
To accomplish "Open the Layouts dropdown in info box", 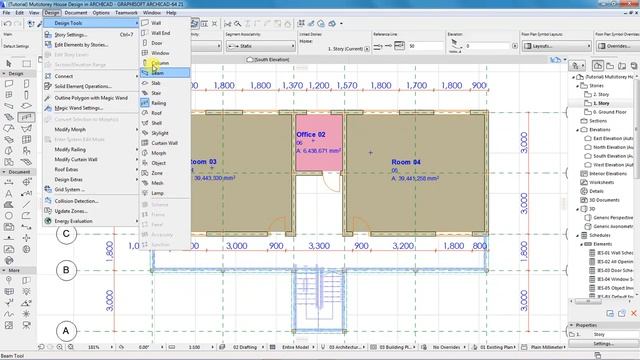I will (557, 46).
